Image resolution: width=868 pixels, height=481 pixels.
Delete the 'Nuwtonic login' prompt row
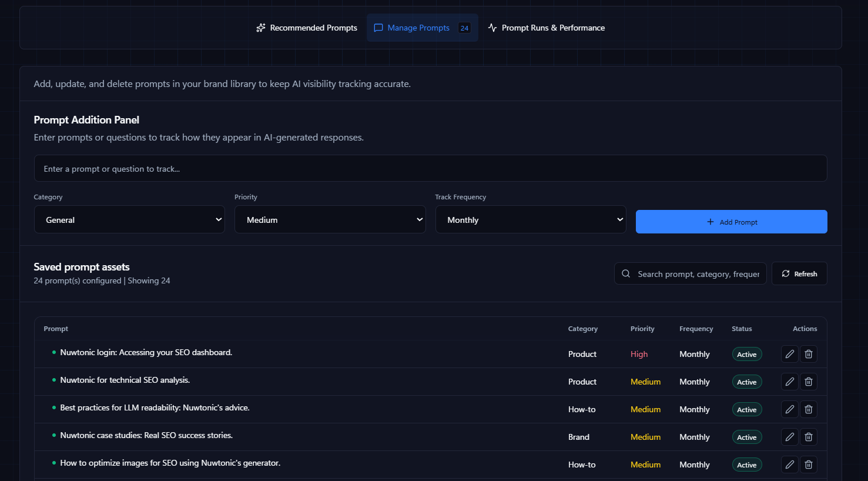pyautogui.click(x=809, y=354)
